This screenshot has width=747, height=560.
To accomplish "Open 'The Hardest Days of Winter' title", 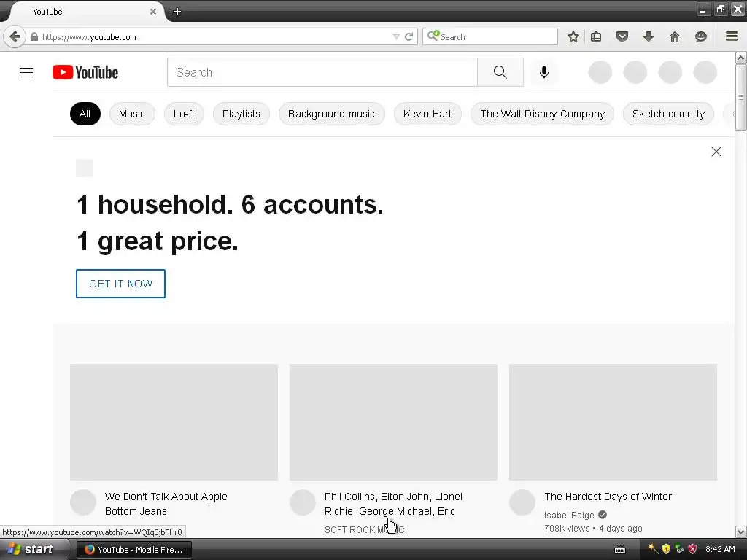I will coord(608,497).
